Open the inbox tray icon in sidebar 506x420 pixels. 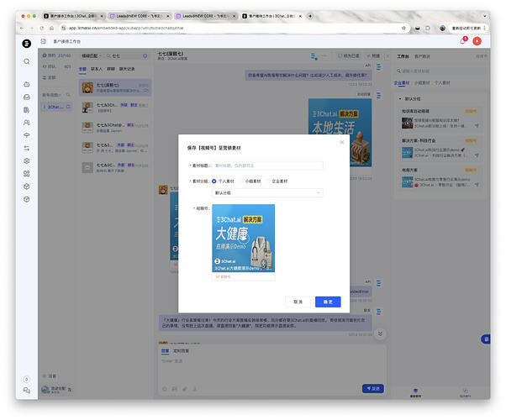[27, 97]
